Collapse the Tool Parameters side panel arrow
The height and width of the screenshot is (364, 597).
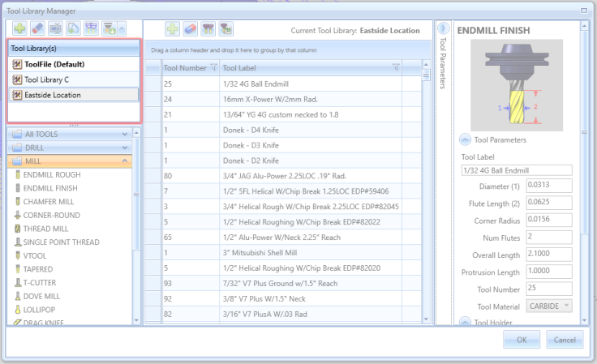[443, 28]
